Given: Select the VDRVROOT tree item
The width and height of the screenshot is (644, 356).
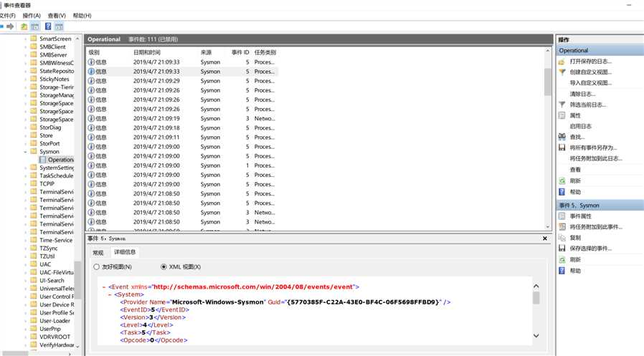Looking at the screenshot, I should 55,337.
